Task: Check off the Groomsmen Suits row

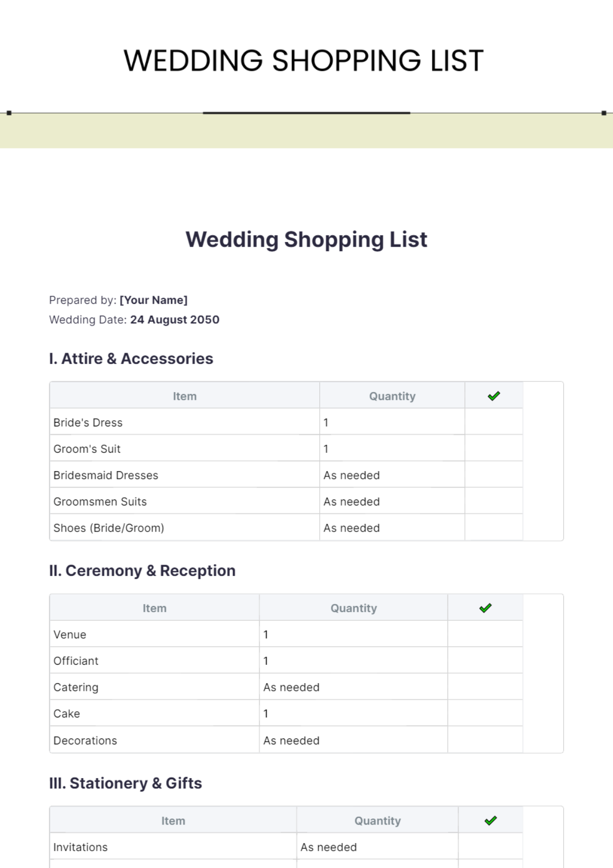Action: click(493, 501)
